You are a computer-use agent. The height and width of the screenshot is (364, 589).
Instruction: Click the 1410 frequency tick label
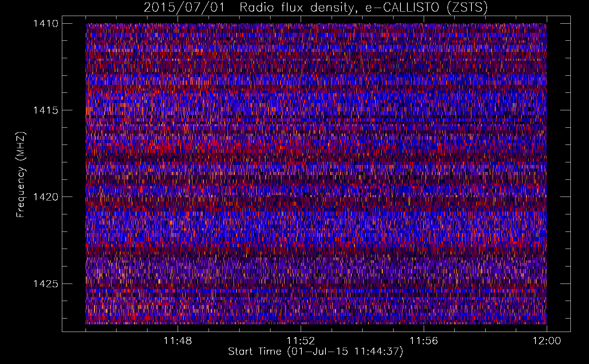pos(46,24)
